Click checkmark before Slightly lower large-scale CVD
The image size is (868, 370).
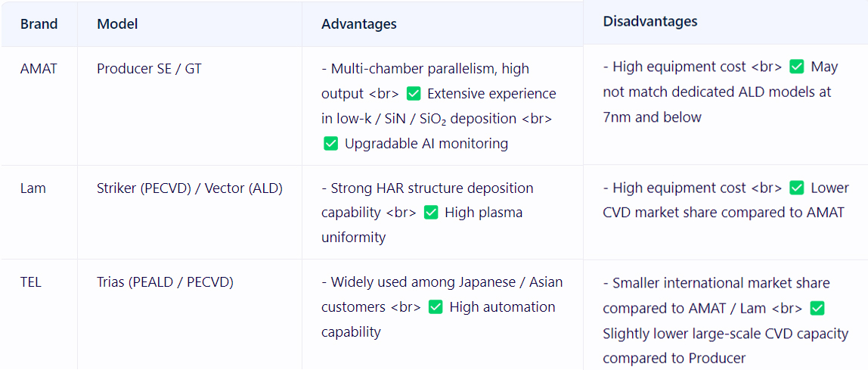[x=817, y=308]
